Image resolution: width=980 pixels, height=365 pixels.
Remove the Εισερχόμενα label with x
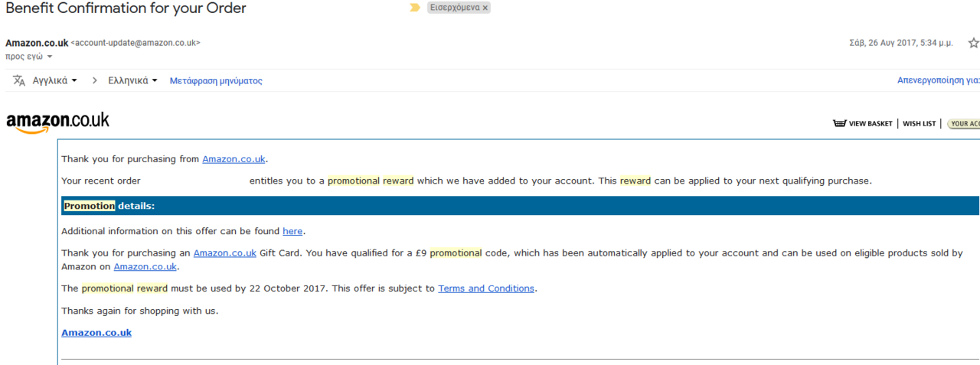pos(485,8)
